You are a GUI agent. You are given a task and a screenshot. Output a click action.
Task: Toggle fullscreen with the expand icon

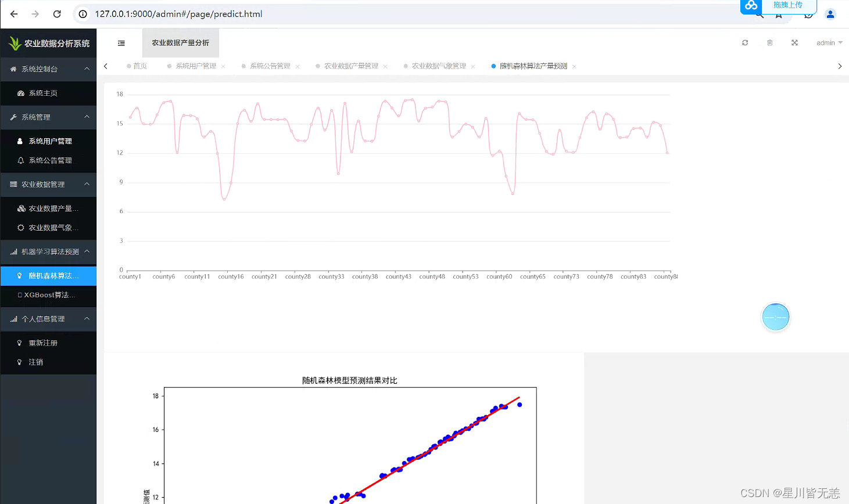pos(794,43)
